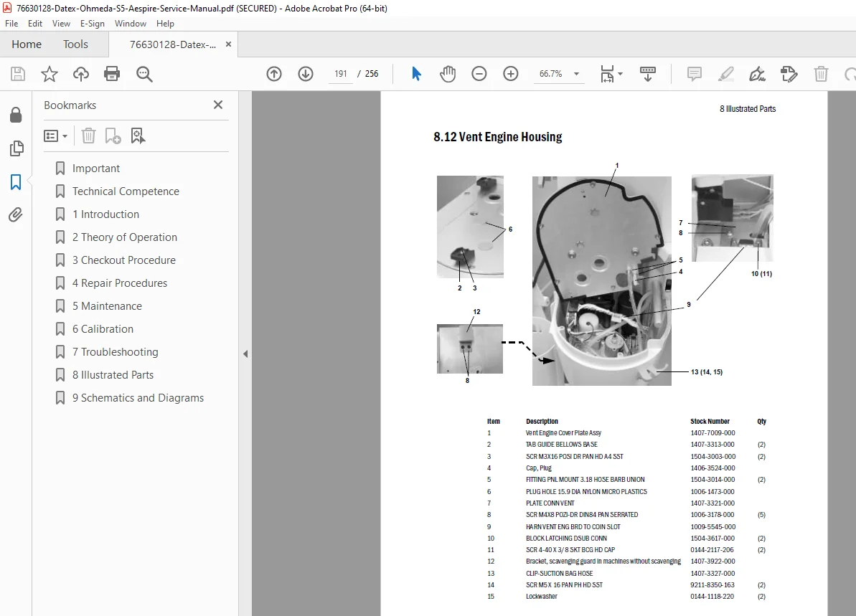Viewport: 856px width, 616px height.
Task: Upload file to cloud icon
Action: (x=81, y=74)
